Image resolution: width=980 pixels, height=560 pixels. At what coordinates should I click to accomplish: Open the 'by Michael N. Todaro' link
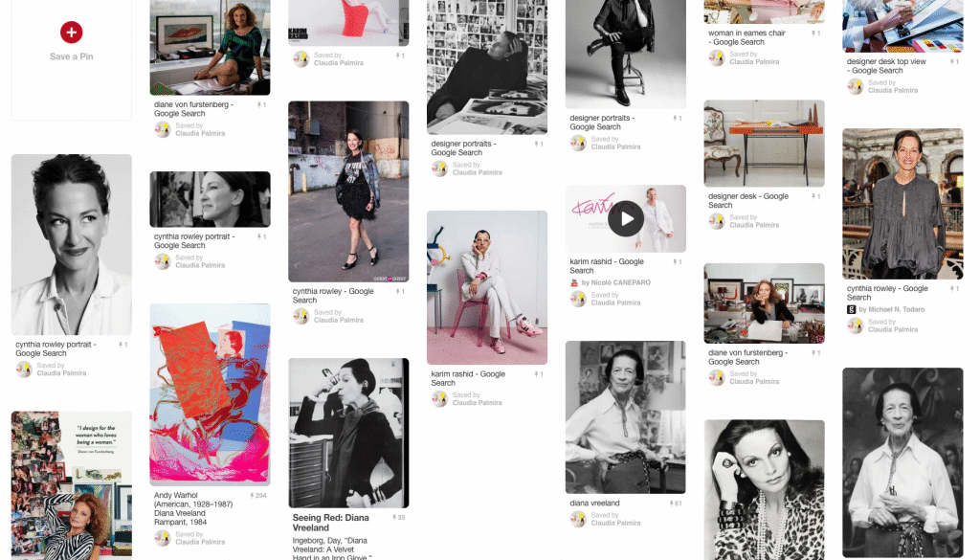click(x=893, y=309)
